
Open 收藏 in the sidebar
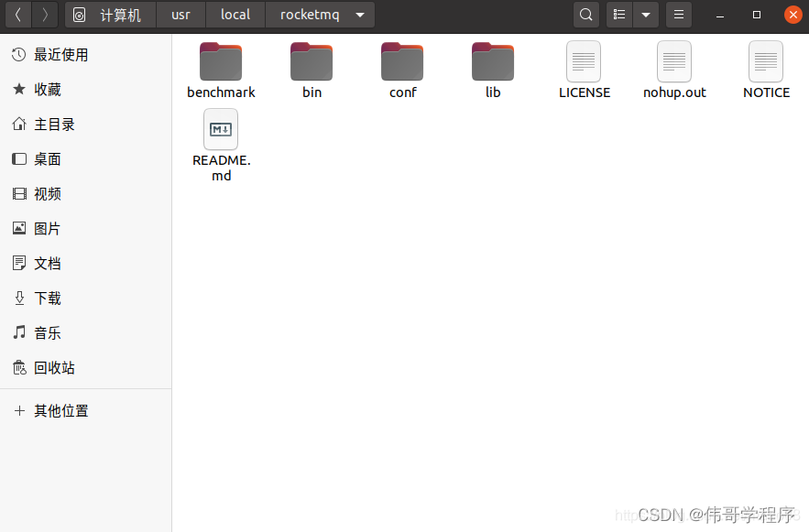(x=85, y=89)
